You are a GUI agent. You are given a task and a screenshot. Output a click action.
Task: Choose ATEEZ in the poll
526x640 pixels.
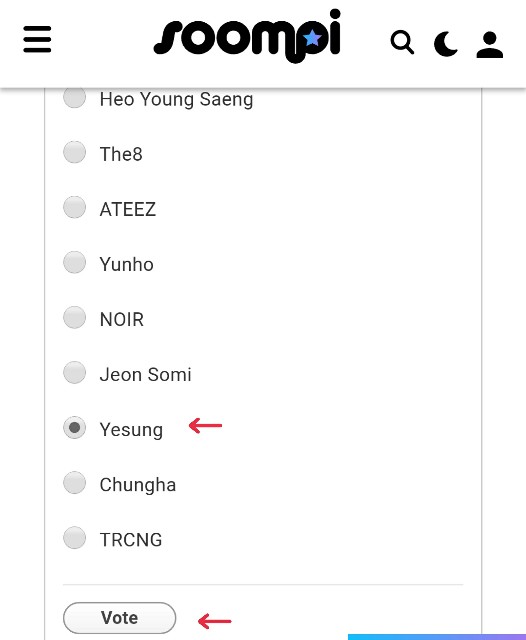tap(74, 207)
